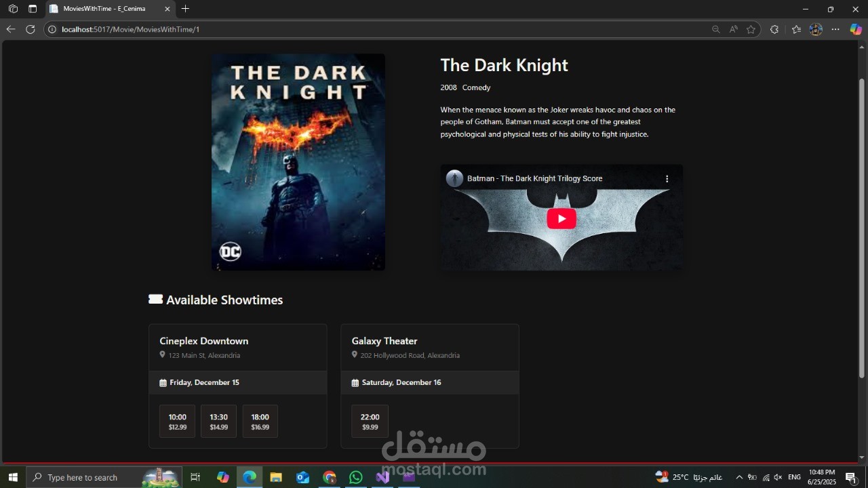This screenshot has width=868, height=488.
Task: Click the taskbar search box
Action: [105, 477]
